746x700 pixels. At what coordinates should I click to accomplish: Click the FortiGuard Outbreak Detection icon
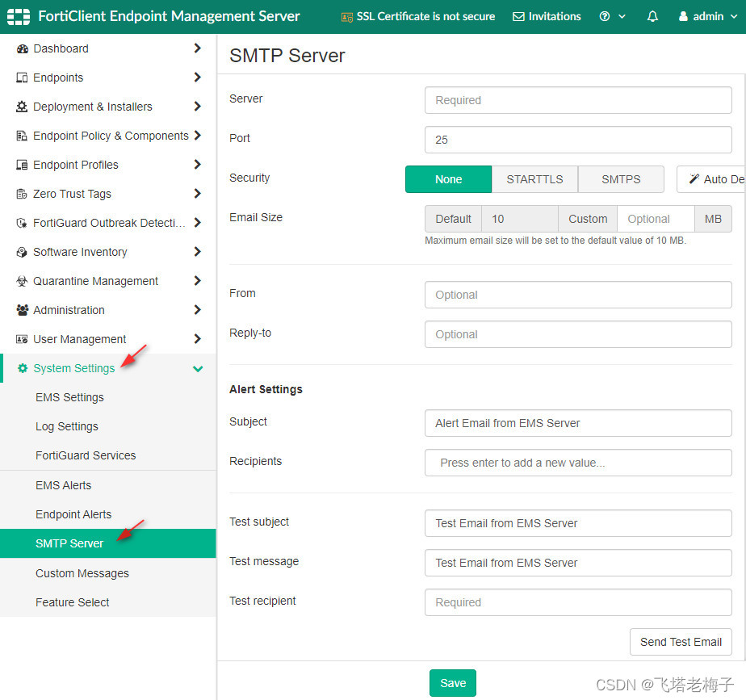click(22, 223)
